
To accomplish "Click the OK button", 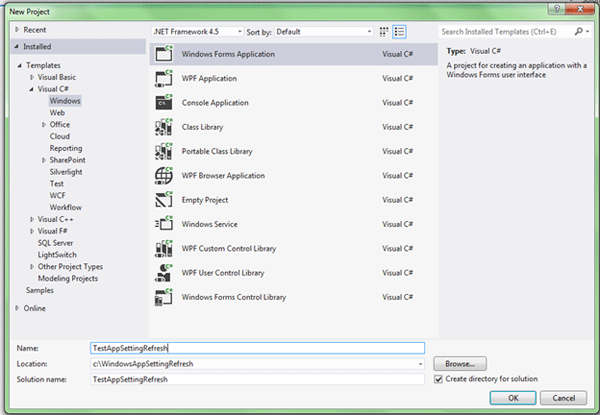I will point(513,398).
